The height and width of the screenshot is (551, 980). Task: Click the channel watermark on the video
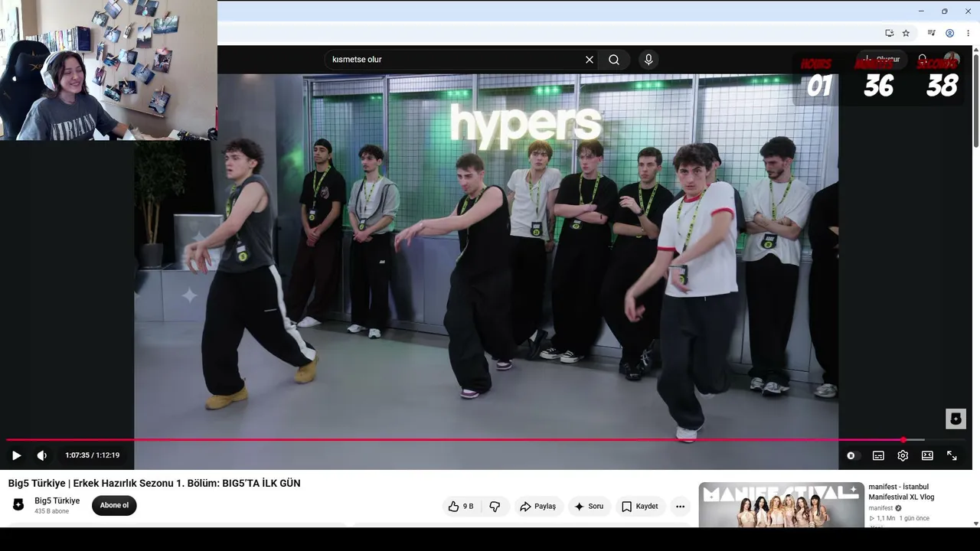click(955, 419)
